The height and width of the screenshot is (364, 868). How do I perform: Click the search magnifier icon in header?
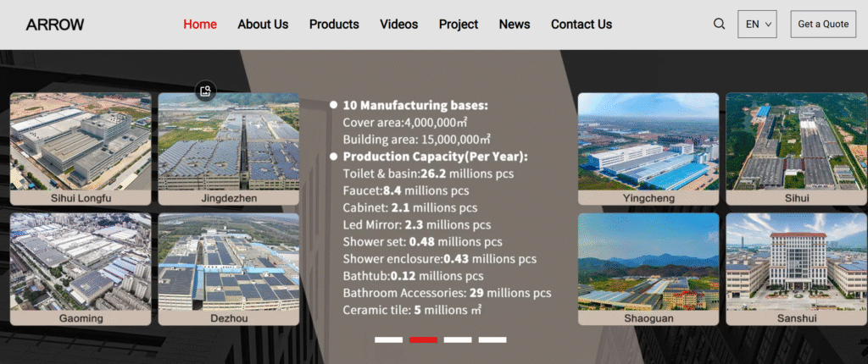pyautogui.click(x=719, y=24)
